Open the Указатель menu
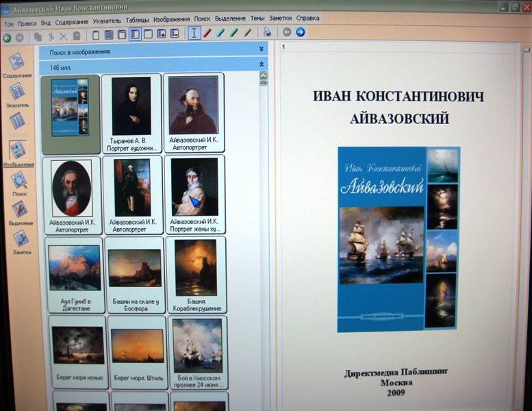Viewport: 532px width, 411px height. point(107,21)
